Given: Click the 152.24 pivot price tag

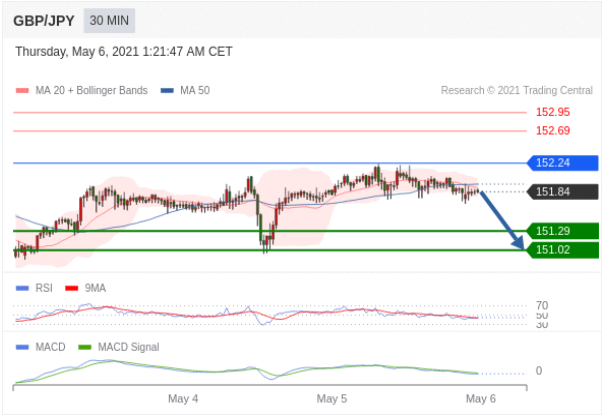Looking at the screenshot, I should tap(562, 163).
